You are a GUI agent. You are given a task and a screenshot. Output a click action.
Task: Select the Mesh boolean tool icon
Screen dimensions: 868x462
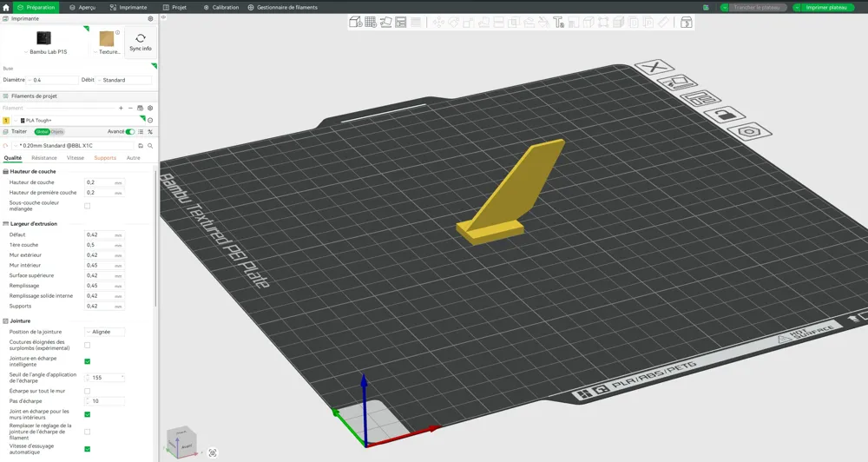513,23
